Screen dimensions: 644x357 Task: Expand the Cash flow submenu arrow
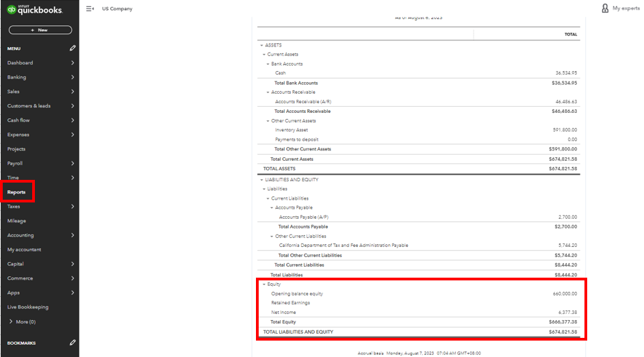point(73,120)
